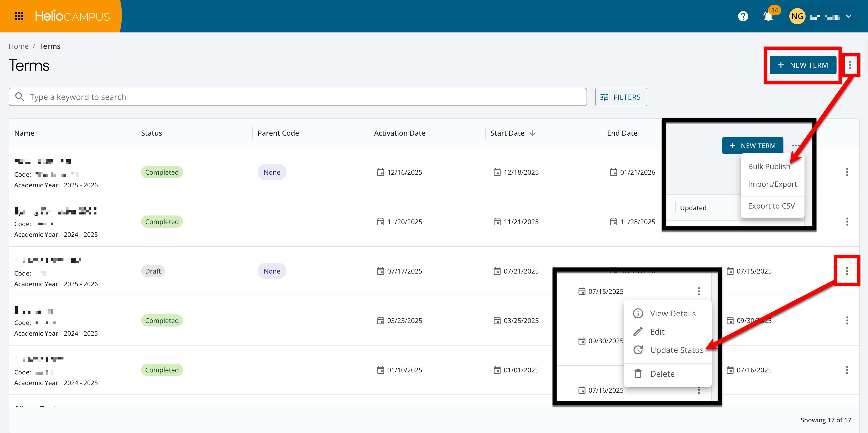Image resolution: width=868 pixels, height=433 pixels.
Task: Click the help question mark icon
Action: click(743, 16)
